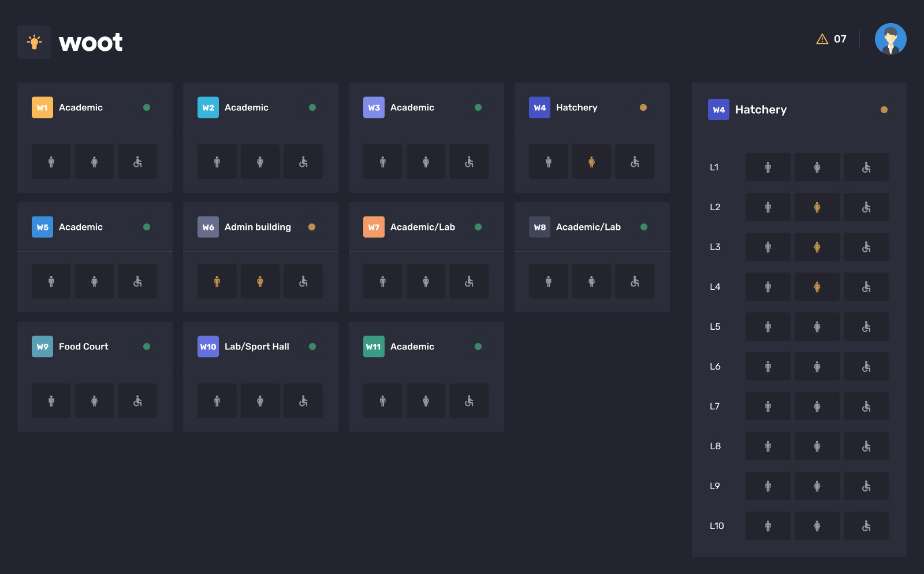
Task: Click the orange female icon on level L2
Action: coord(817,207)
